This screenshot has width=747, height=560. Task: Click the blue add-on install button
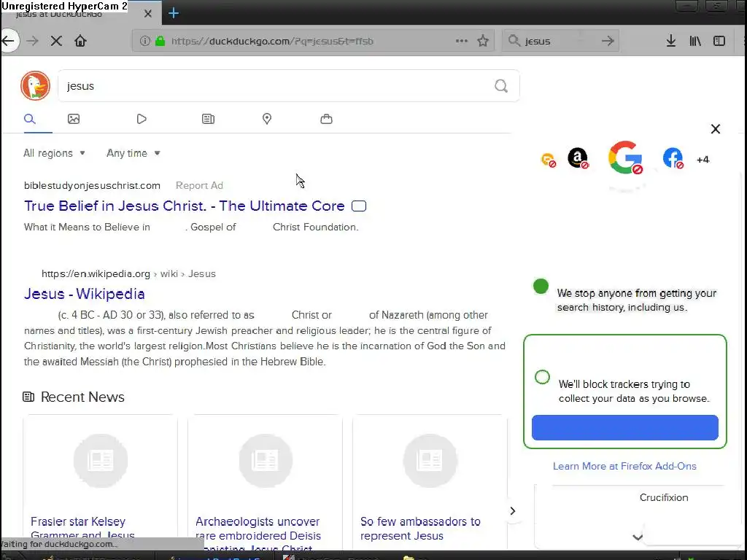pos(624,427)
